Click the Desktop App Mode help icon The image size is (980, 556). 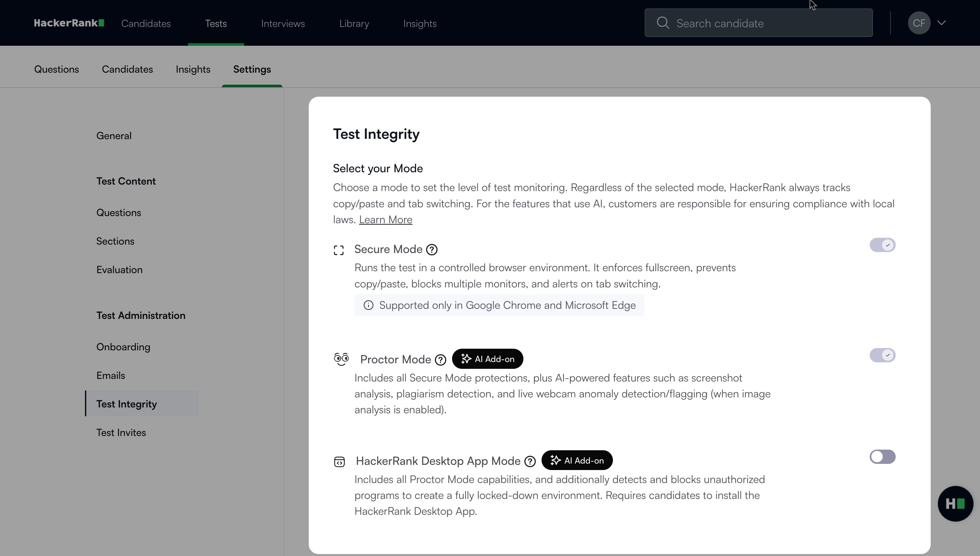530,461
